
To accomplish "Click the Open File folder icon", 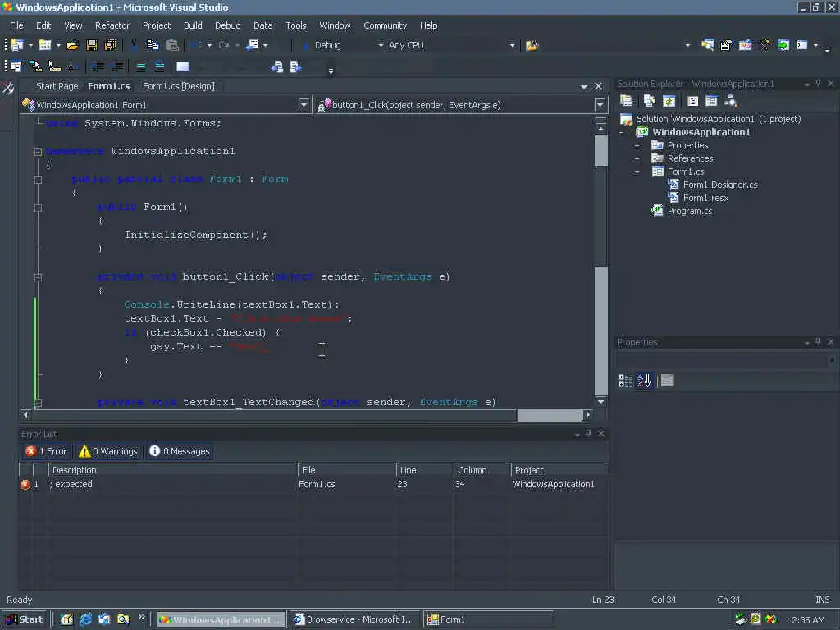I will coord(73,46).
